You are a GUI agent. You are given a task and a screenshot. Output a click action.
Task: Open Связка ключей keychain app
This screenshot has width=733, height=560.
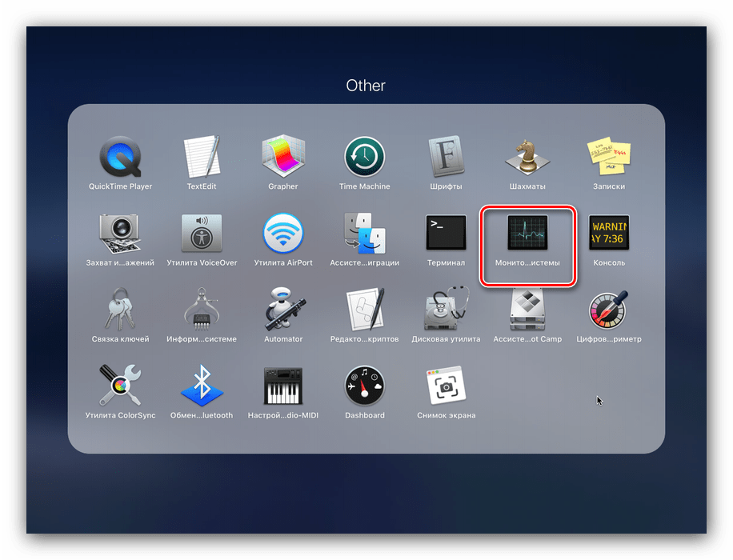pos(120,310)
